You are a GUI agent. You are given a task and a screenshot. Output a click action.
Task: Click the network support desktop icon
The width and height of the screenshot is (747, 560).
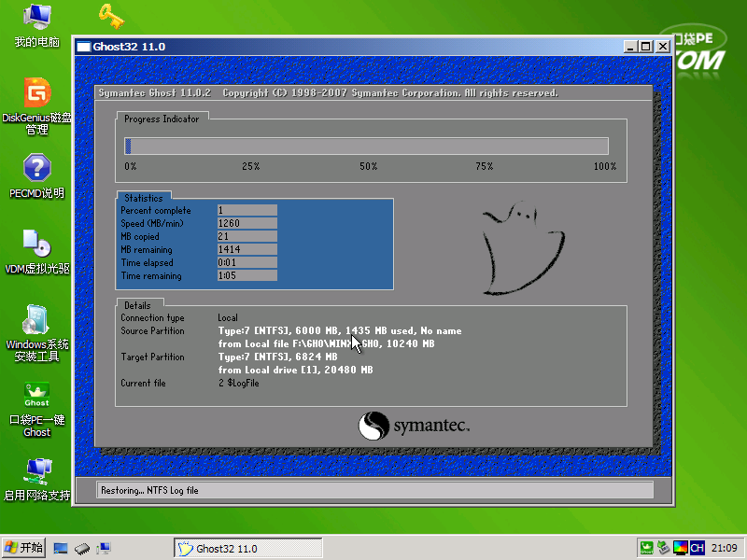pyautogui.click(x=36, y=469)
